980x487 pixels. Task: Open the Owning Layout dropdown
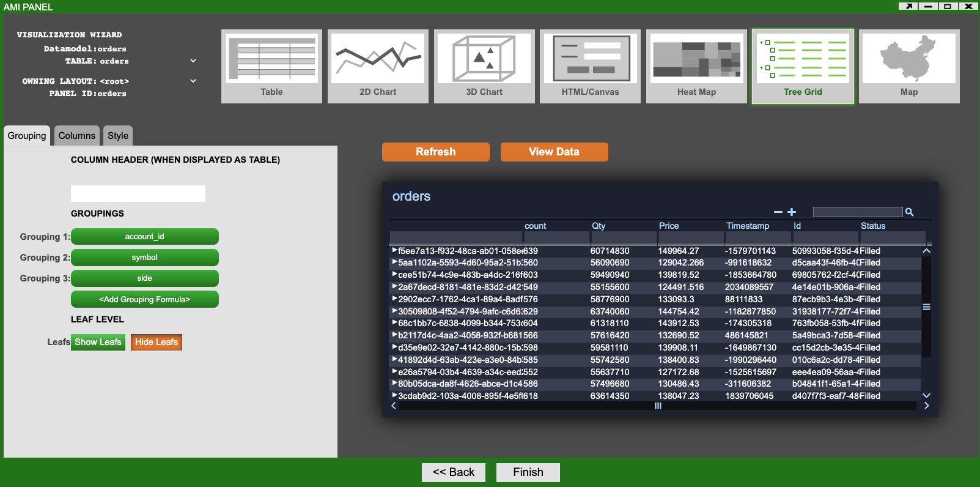tap(193, 81)
